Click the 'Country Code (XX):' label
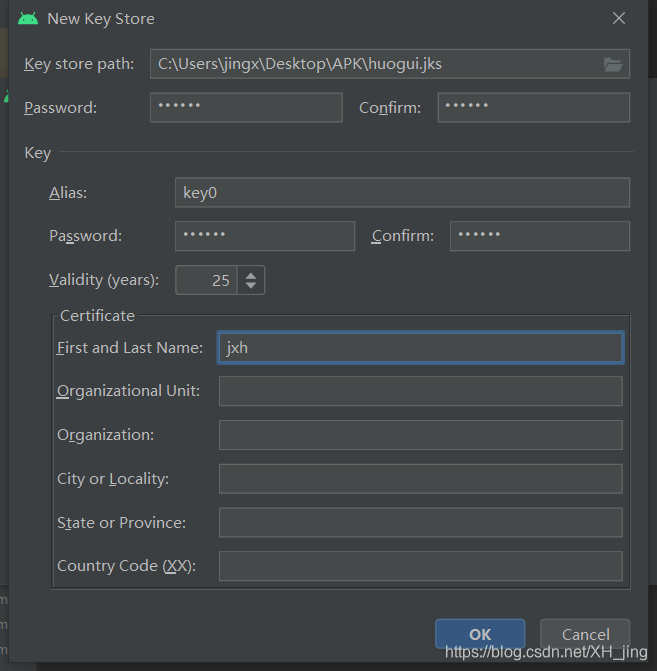Screen dimensions: 657x671 pos(127,566)
